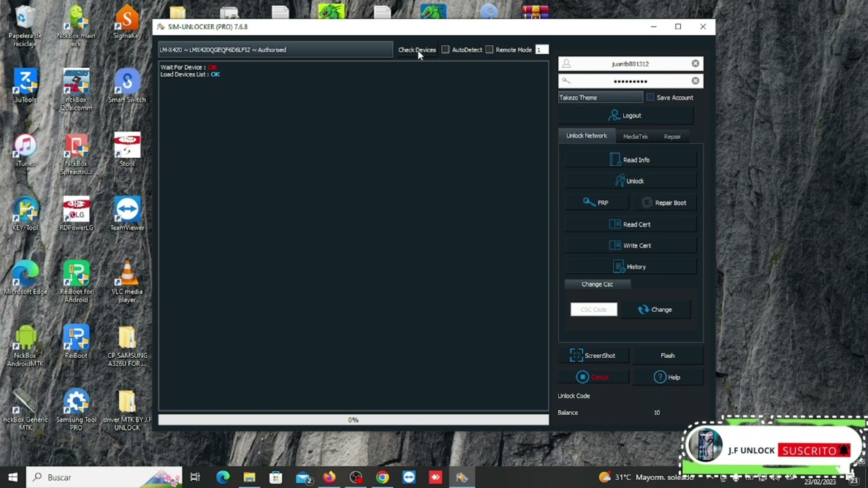
Task: Open TeamViewer from the taskbar
Action: click(409, 477)
